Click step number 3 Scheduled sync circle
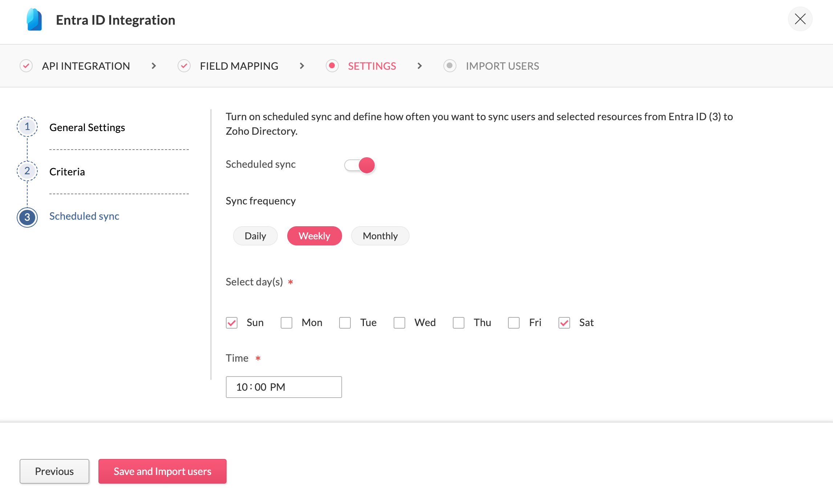Viewport: 833px width, 504px height. (27, 217)
